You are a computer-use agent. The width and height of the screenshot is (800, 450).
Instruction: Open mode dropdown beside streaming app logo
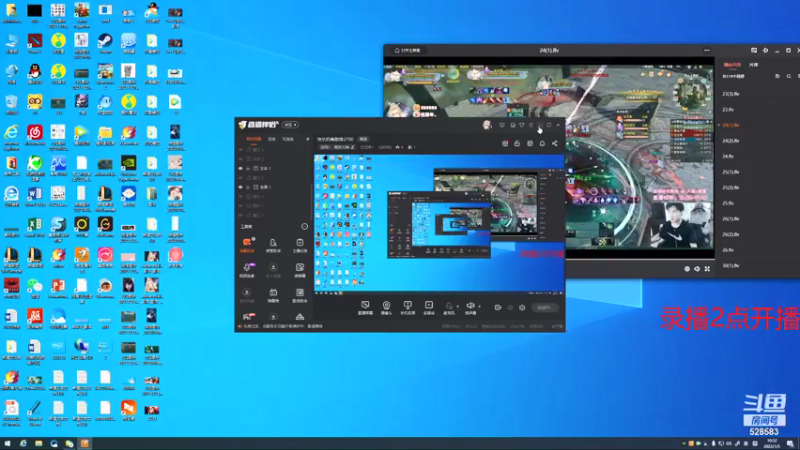(290, 125)
